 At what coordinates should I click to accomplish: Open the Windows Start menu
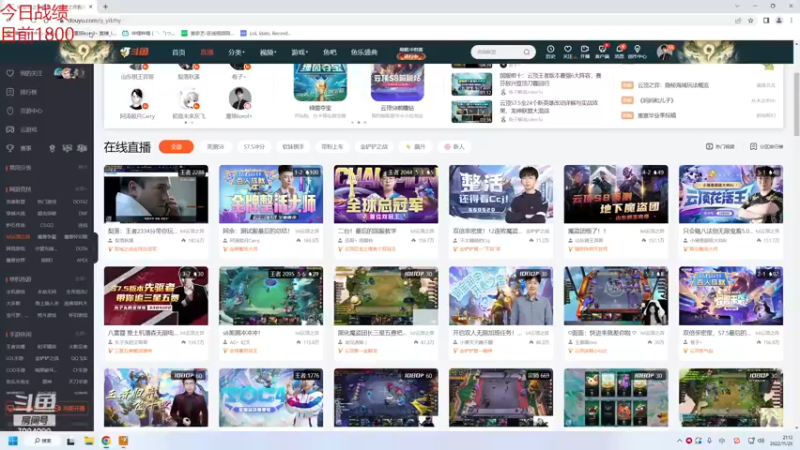[x=13, y=441]
